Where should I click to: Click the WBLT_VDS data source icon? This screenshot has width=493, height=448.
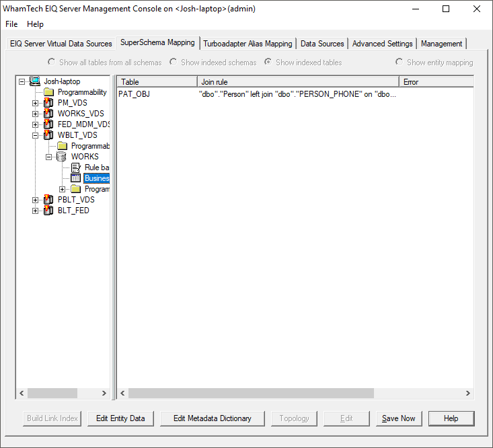48,135
